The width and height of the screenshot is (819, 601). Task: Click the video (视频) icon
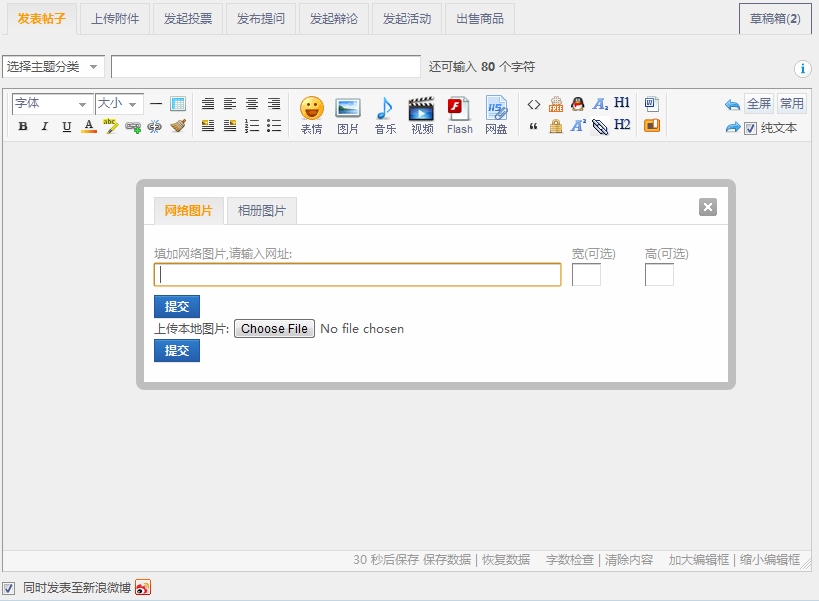(x=421, y=115)
